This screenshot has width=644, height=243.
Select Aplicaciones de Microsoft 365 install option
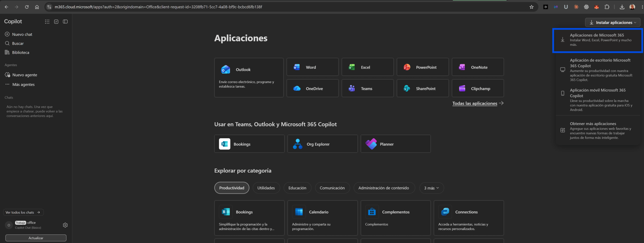point(597,40)
